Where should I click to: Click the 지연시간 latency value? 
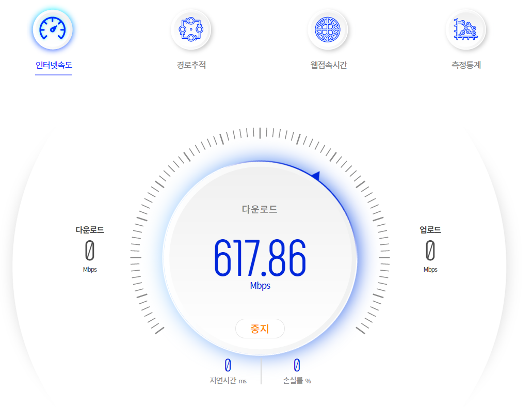pos(227,365)
